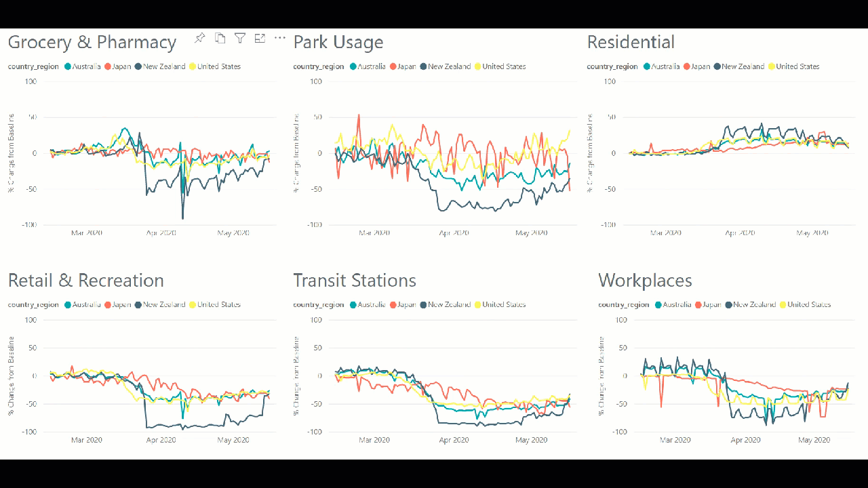This screenshot has height=488, width=868.
Task: Open the filter icon on Grocery & Pharmacy
Action: 240,38
